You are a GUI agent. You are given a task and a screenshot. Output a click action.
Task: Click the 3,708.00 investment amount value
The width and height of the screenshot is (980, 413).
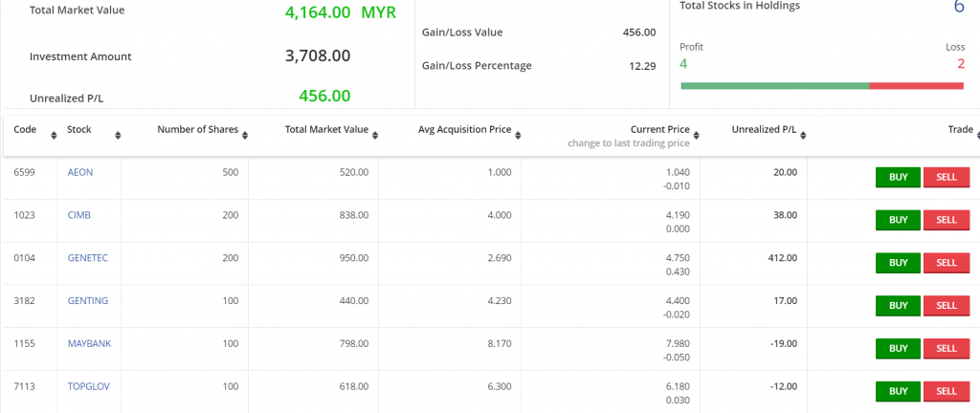point(318,55)
